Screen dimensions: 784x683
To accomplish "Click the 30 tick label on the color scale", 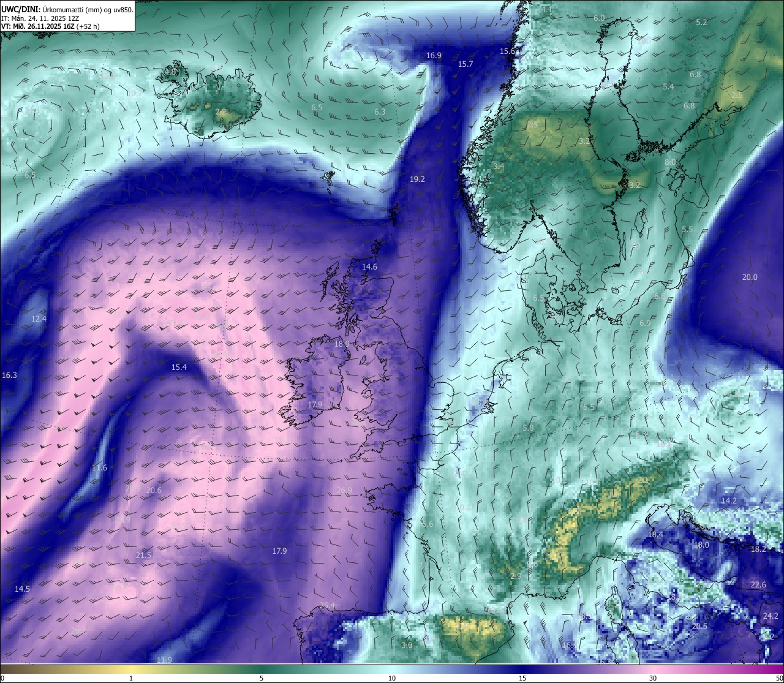I will [653, 678].
